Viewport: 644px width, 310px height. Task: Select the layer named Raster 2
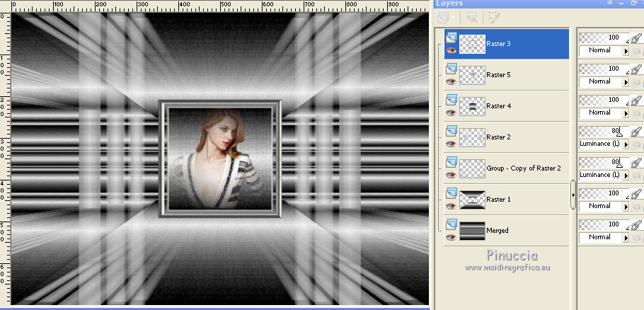tap(498, 137)
